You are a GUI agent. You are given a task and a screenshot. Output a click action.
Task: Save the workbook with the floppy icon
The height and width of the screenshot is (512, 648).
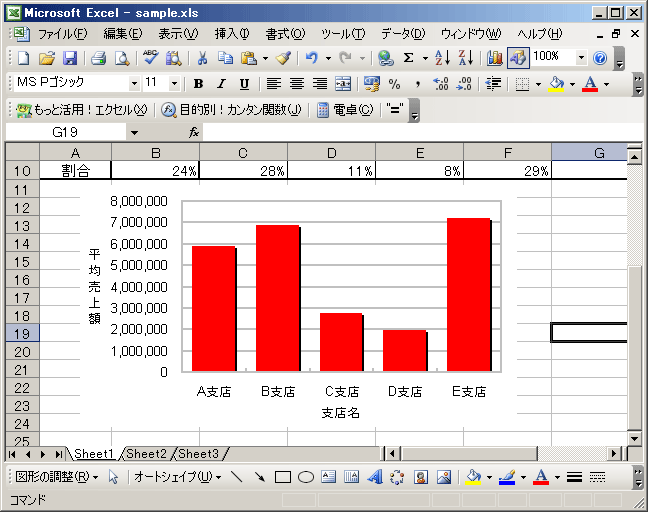point(70,58)
